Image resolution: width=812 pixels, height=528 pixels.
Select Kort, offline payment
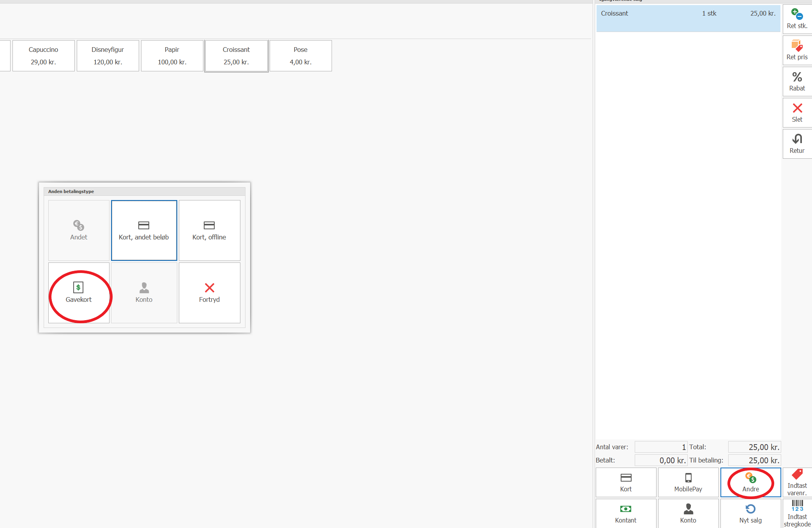click(209, 230)
